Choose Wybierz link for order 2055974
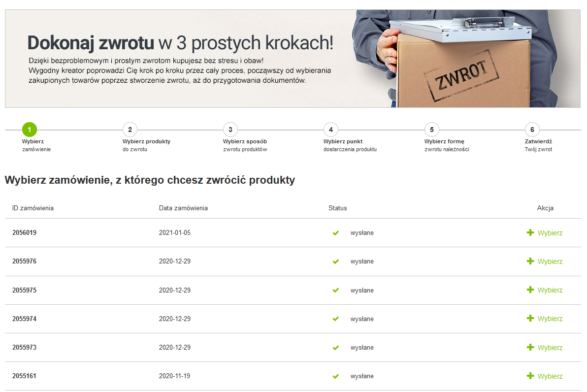Image resolution: width=587 pixels, height=392 pixels. 550,319
